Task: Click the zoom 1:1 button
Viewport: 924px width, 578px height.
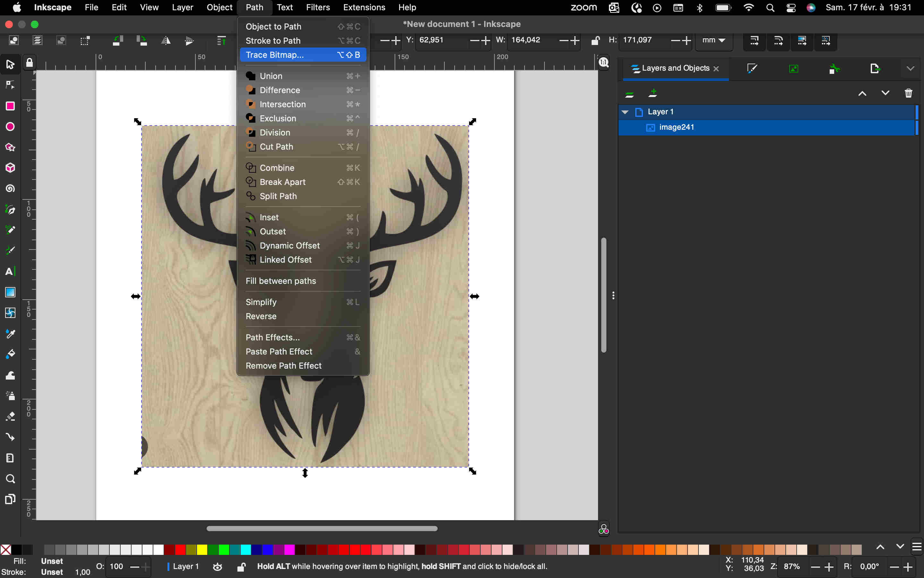Action: (604, 62)
